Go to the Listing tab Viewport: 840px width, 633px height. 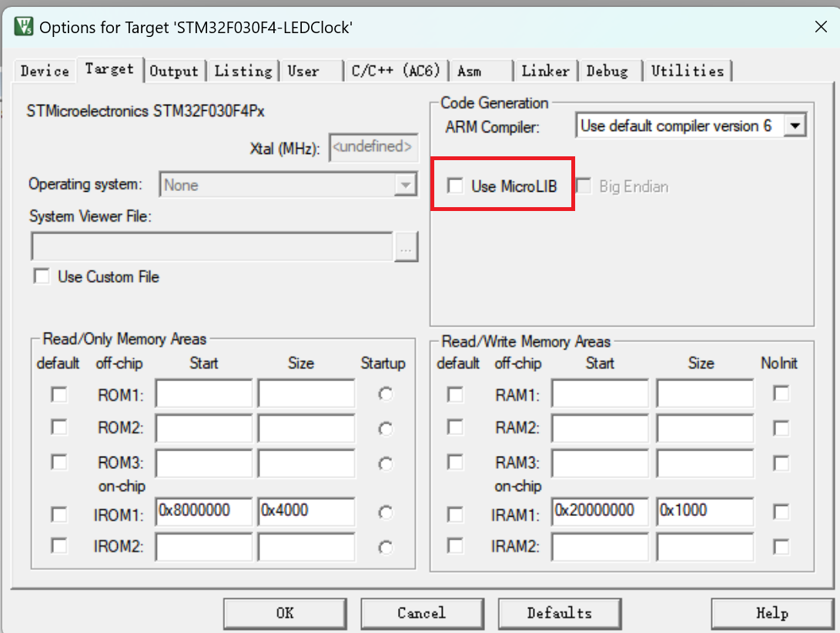tap(243, 72)
